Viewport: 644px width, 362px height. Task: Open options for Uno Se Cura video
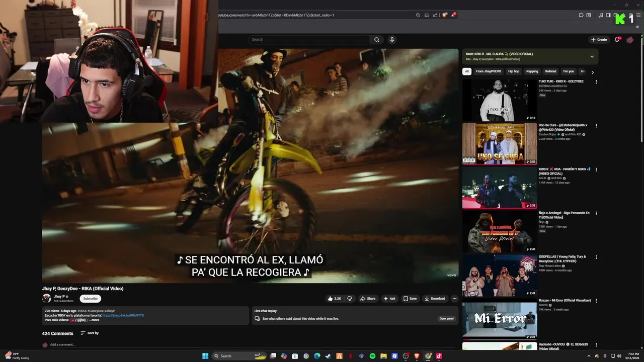[596, 126]
